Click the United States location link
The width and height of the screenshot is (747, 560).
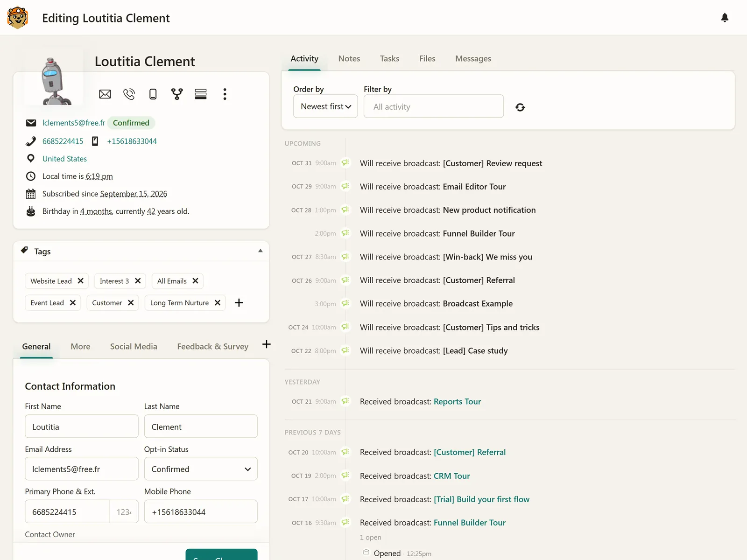coord(64,159)
